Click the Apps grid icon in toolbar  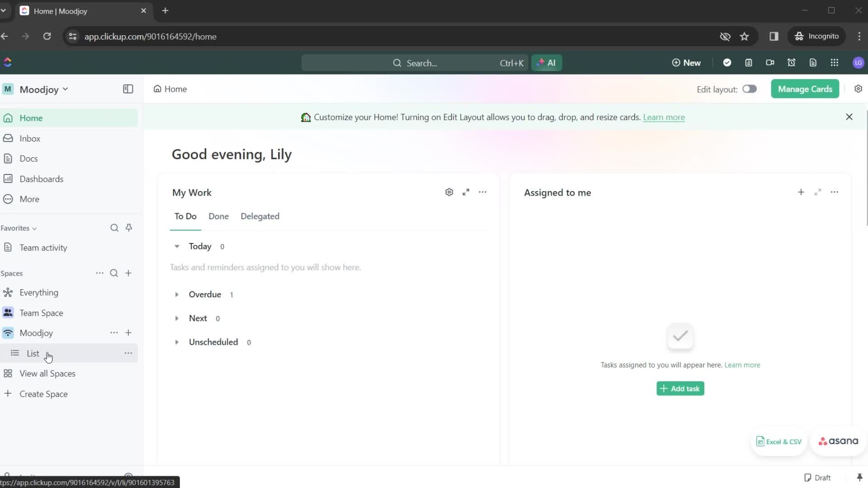[x=835, y=62]
